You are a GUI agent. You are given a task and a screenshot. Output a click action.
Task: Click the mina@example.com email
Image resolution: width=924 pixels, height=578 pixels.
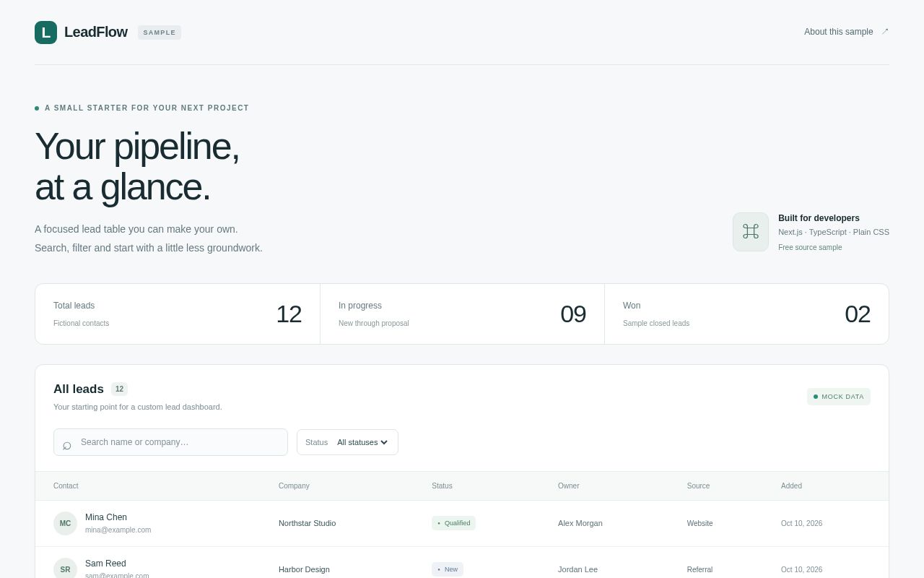[118, 530]
